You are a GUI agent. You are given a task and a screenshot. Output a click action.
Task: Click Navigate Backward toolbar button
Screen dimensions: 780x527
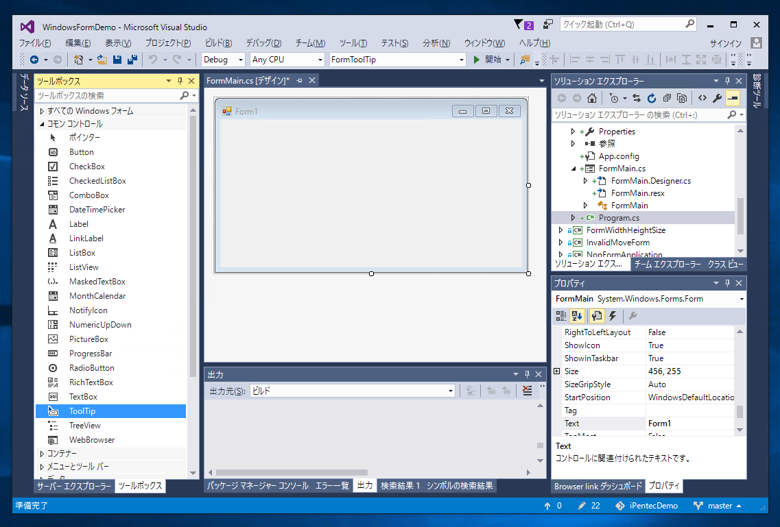click(x=34, y=60)
